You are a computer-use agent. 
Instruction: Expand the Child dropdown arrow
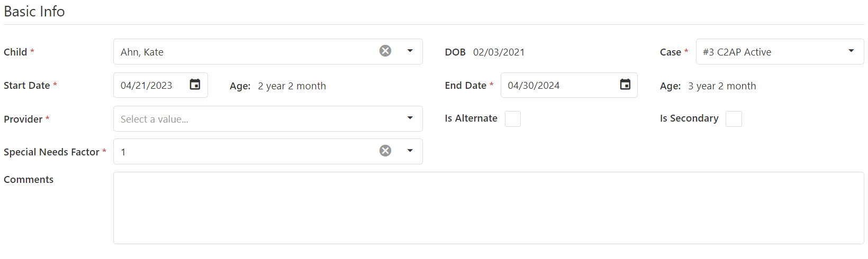tap(410, 51)
